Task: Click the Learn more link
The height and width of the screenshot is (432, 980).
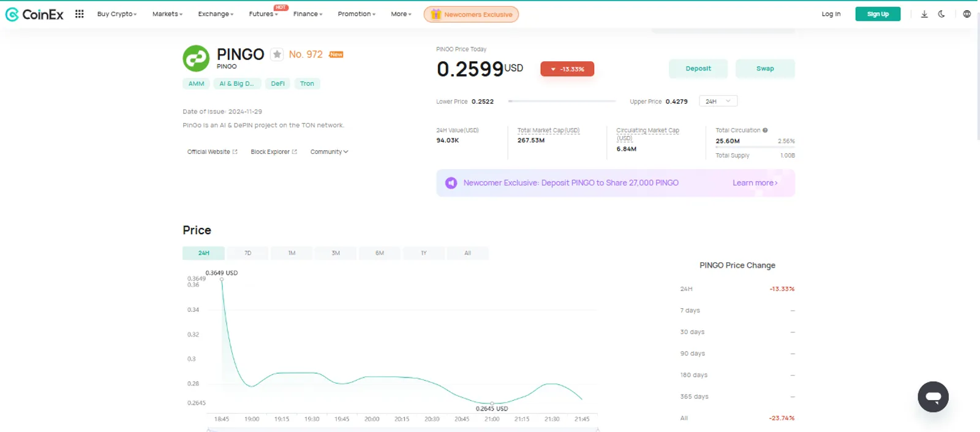Action: [x=755, y=183]
